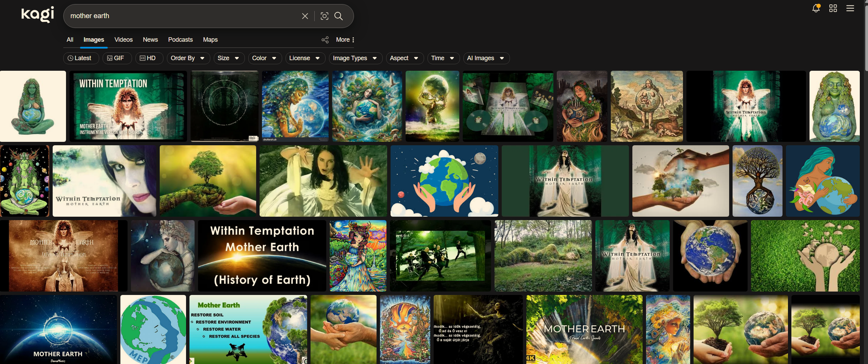Open the Aspect filter dropdown
The width and height of the screenshot is (868, 364).
pyautogui.click(x=404, y=58)
